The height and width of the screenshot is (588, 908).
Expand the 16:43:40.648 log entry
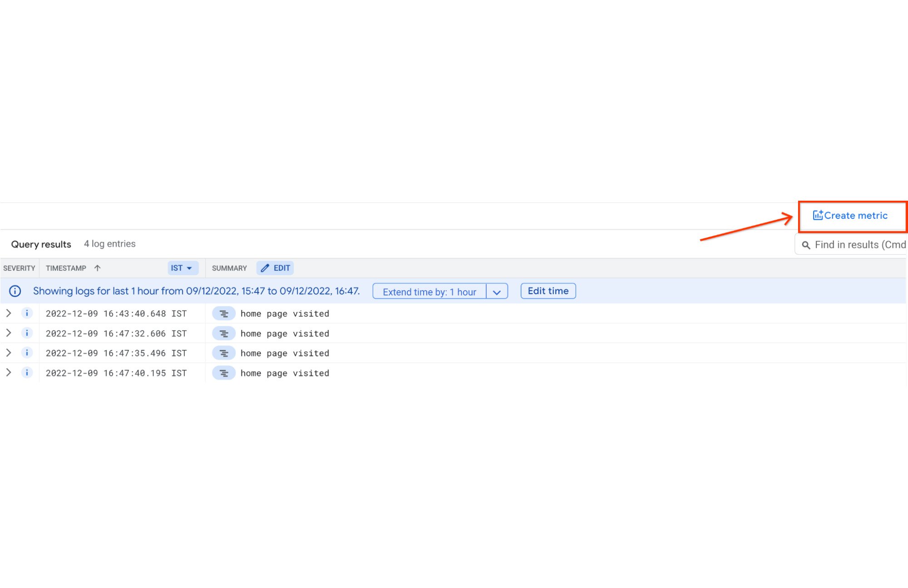tap(8, 313)
